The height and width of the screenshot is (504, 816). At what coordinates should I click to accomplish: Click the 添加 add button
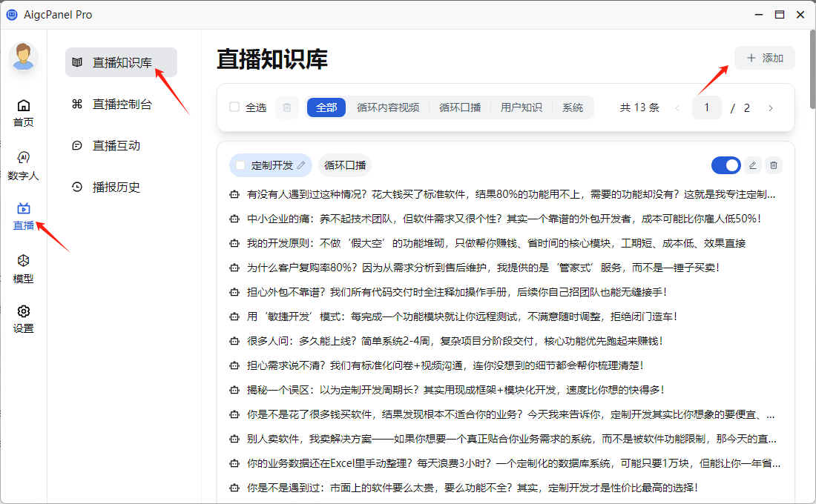[x=764, y=58]
